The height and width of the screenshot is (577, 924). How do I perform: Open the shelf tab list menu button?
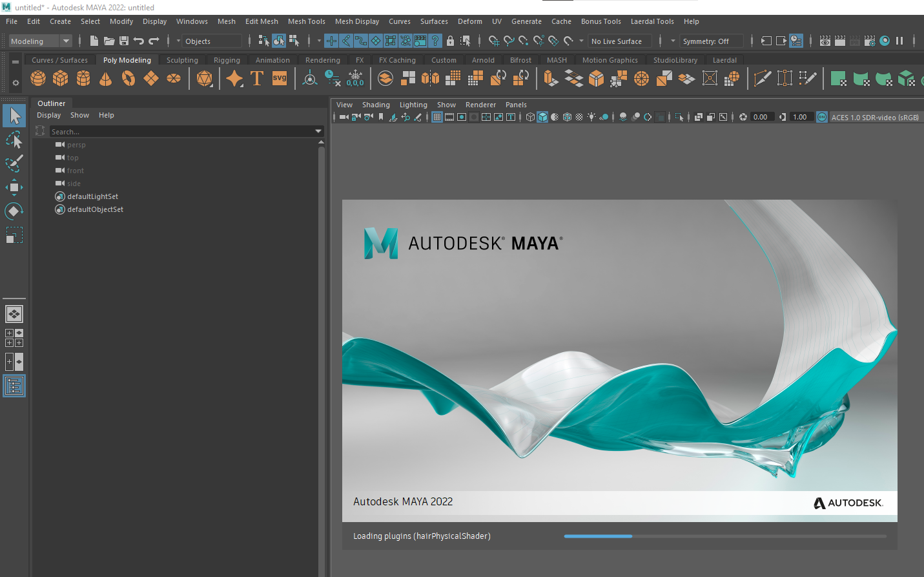(15, 61)
